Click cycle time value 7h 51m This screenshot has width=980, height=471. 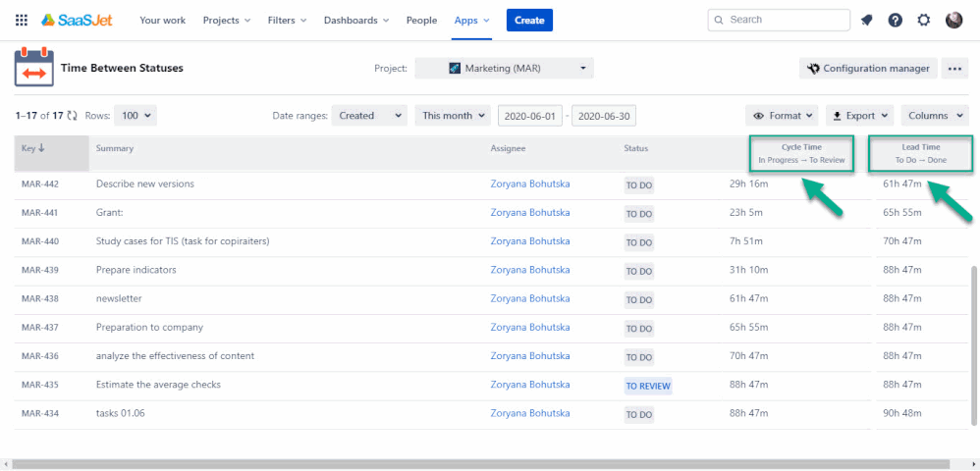point(745,241)
